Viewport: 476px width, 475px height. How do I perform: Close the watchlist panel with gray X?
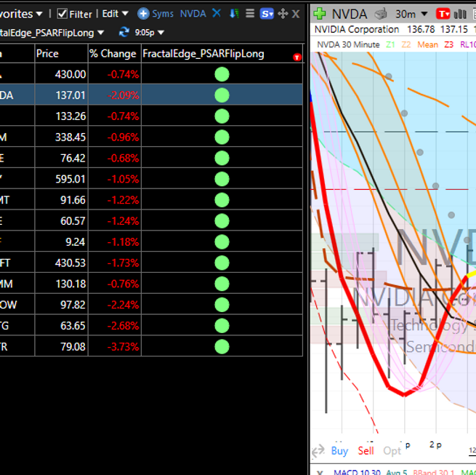click(296, 14)
